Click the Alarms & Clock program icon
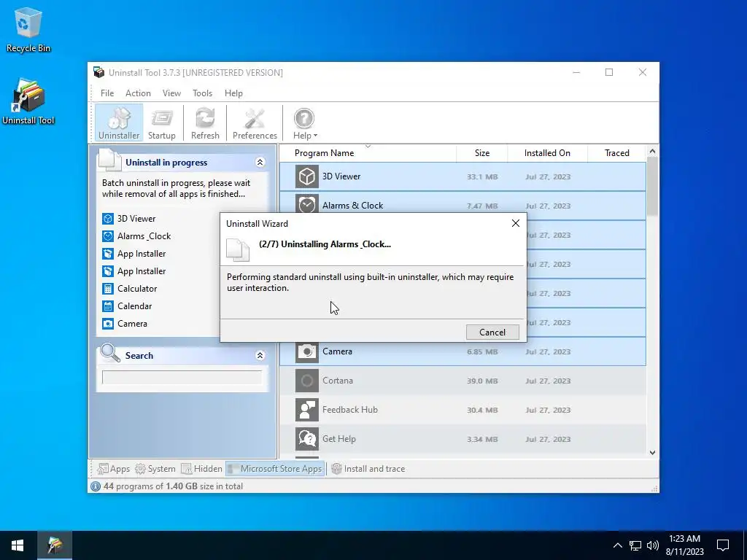 [x=307, y=204]
